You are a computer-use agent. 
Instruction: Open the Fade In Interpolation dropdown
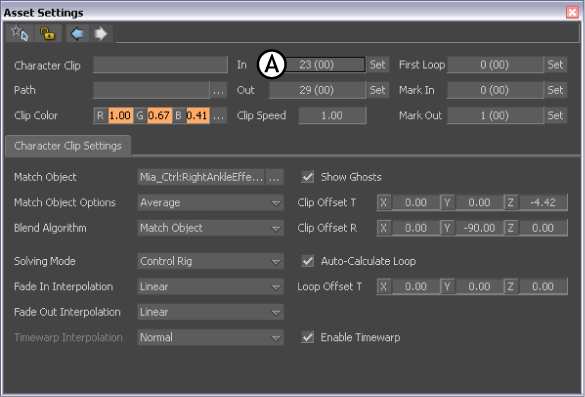coord(210,287)
